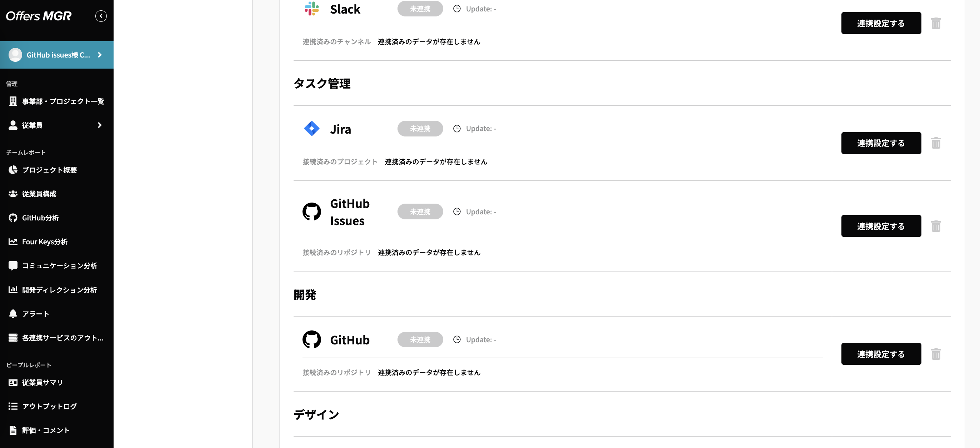Click the Slack logo icon

[x=311, y=8]
